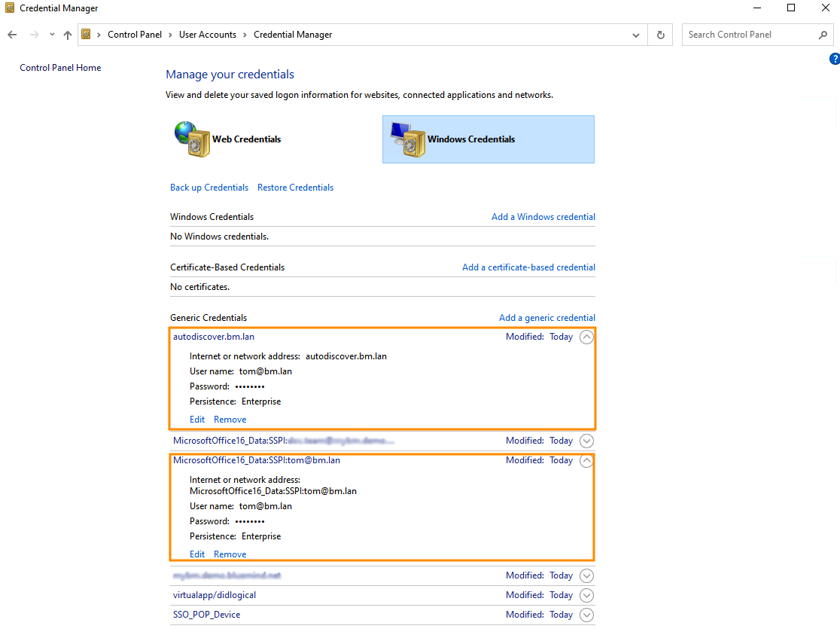Collapse the autodiscover.bm.lan credential entry

(x=586, y=337)
